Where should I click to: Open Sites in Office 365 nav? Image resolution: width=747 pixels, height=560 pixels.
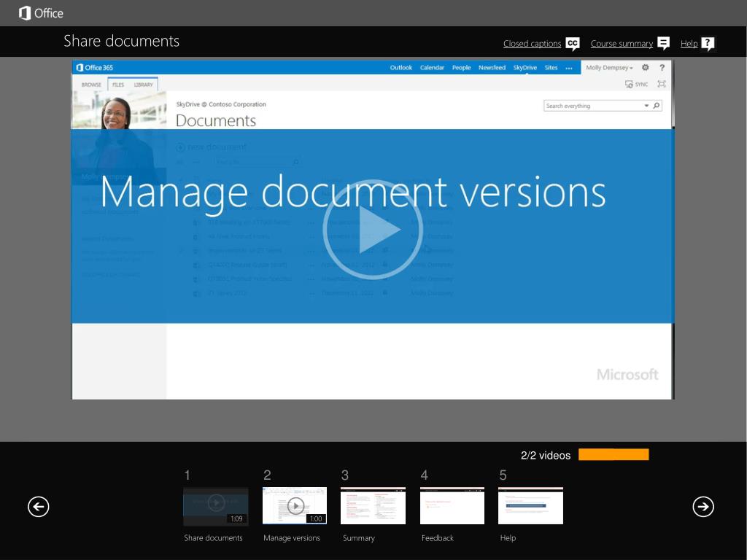click(551, 68)
